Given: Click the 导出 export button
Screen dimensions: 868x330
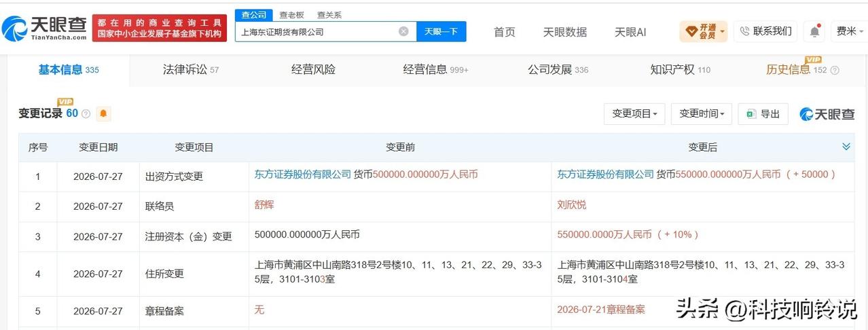Looking at the screenshot, I should (x=763, y=114).
